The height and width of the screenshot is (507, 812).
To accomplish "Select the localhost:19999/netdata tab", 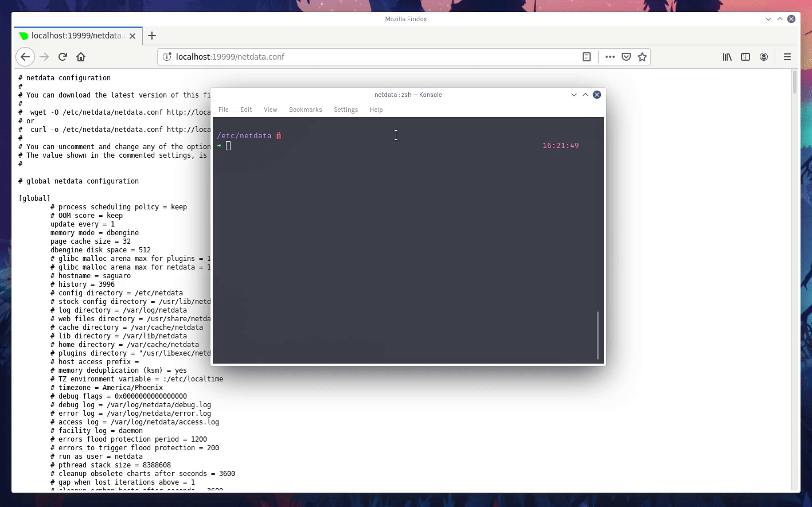I will (x=78, y=36).
